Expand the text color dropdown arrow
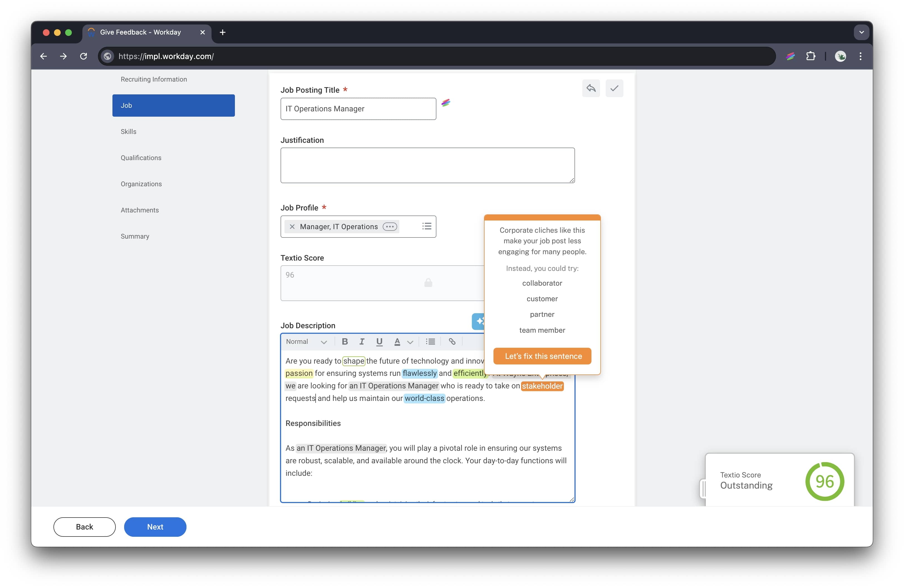The height and width of the screenshot is (588, 904). [x=410, y=342]
